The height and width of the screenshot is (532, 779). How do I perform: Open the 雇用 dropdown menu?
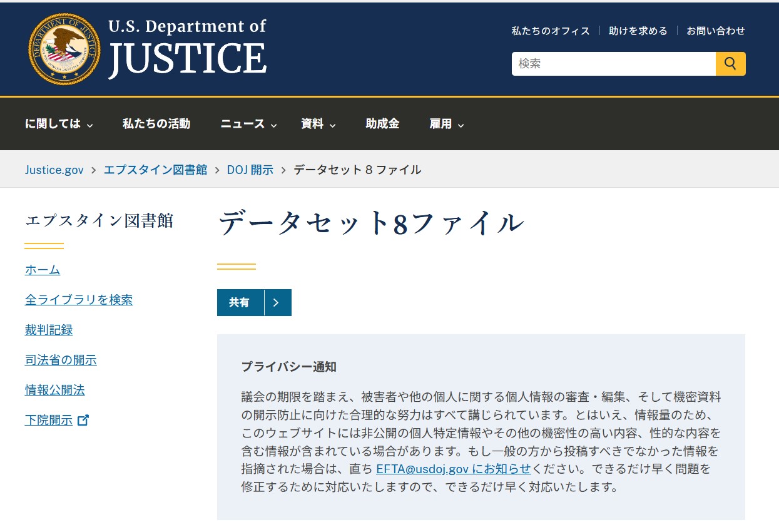[x=446, y=124]
